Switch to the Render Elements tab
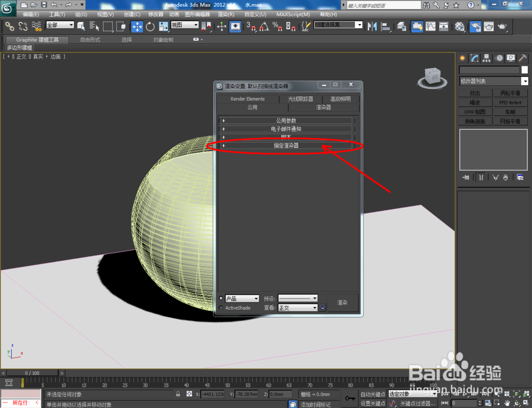 [x=247, y=99]
